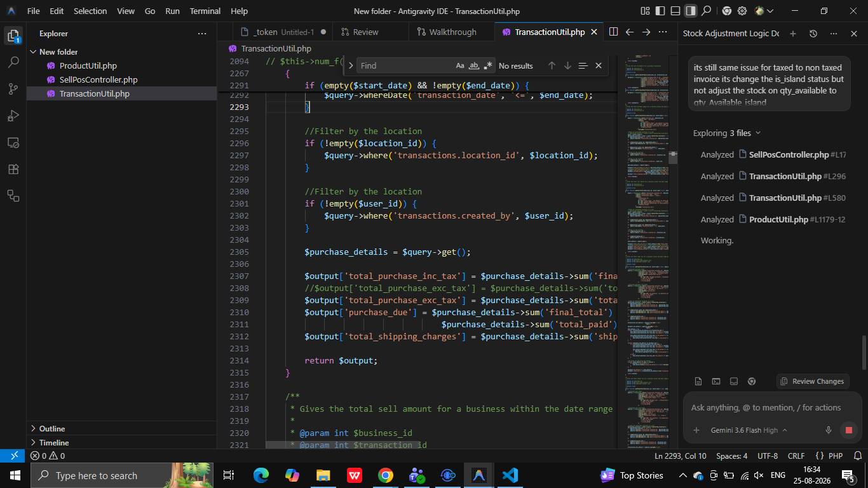The width and height of the screenshot is (868, 488).
Task: Switch to the Walkthrough tab
Action: tap(446, 32)
